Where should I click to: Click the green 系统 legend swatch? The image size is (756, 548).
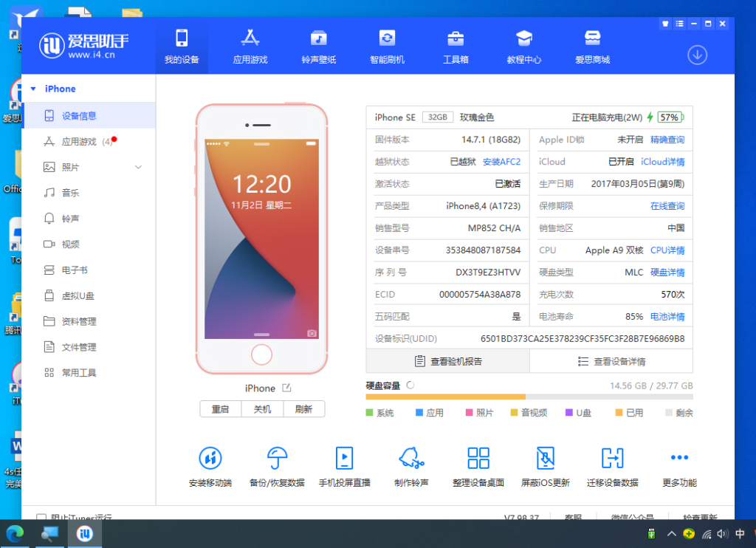369,412
